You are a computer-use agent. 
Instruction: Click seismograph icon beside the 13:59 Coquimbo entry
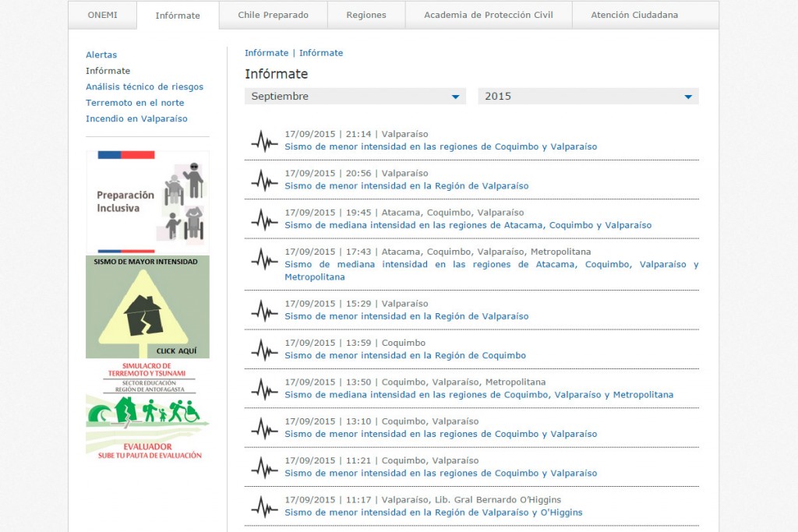point(265,350)
